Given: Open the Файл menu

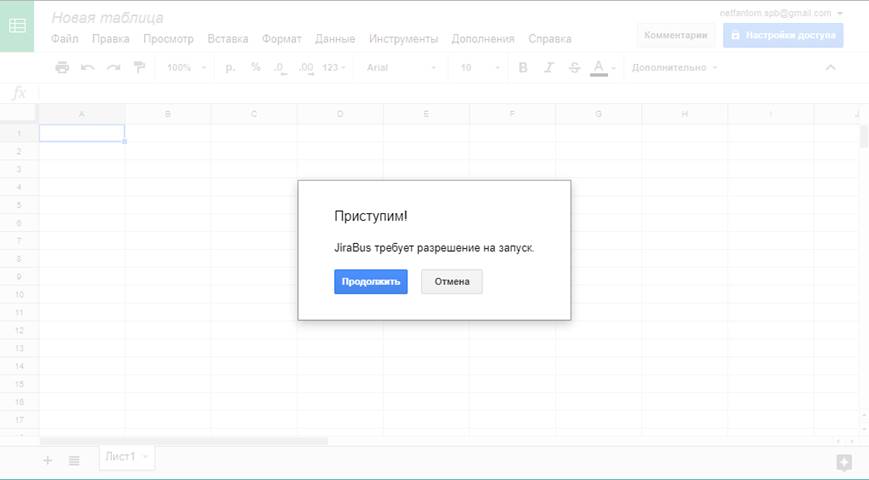Looking at the screenshot, I should click(64, 39).
